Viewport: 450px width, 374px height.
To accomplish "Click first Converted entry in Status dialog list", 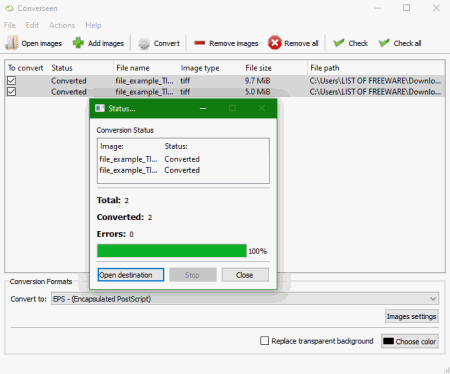I will coord(182,159).
